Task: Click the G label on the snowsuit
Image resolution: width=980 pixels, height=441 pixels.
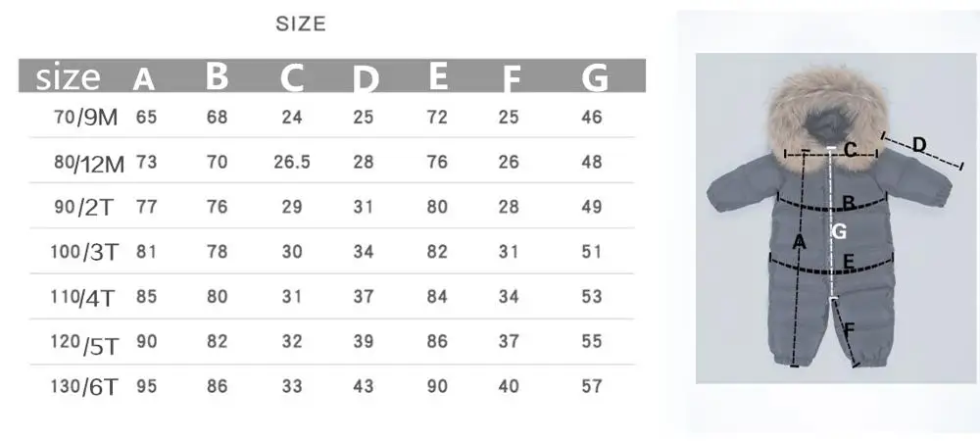Action: (x=840, y=231)
